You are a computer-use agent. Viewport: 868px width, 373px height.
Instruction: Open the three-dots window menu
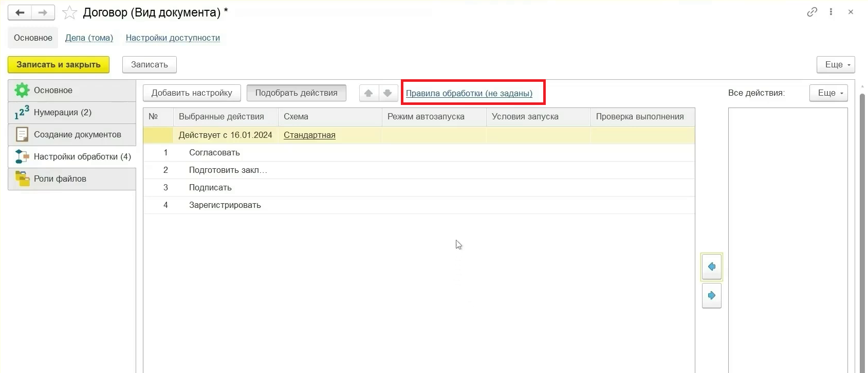point(831,12)
